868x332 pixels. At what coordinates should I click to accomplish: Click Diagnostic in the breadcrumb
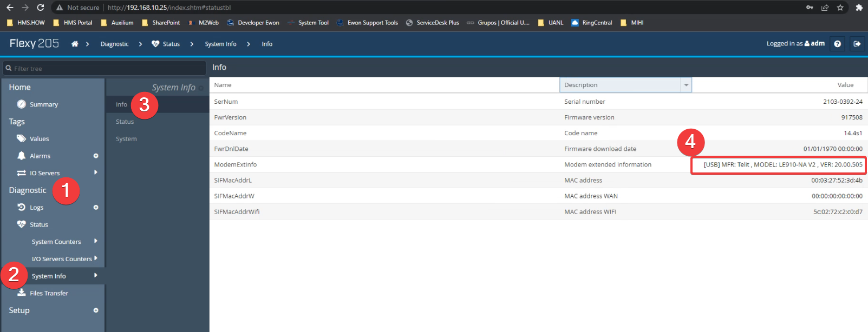coord(114,44)
